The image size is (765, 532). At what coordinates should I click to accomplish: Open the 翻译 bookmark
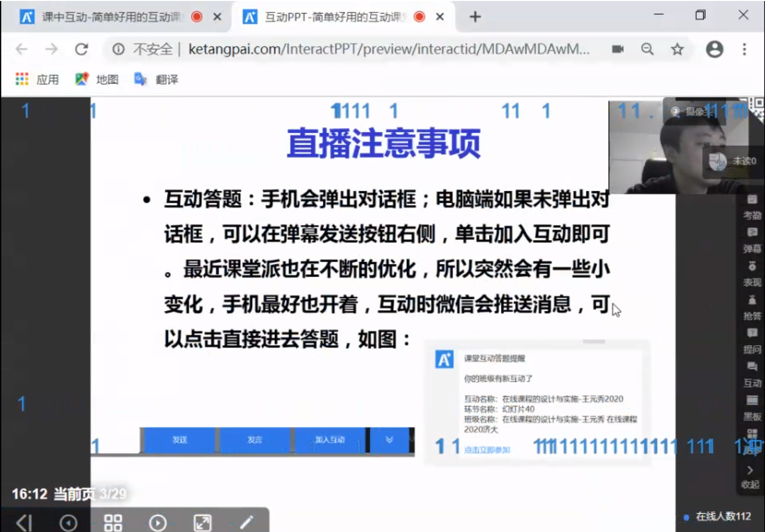[157, 79]
